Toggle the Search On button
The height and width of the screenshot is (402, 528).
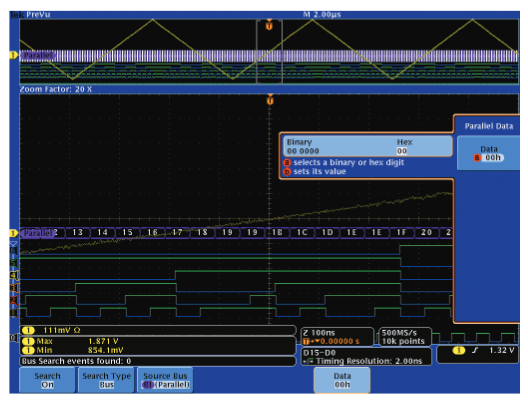(x=47, y=380)
